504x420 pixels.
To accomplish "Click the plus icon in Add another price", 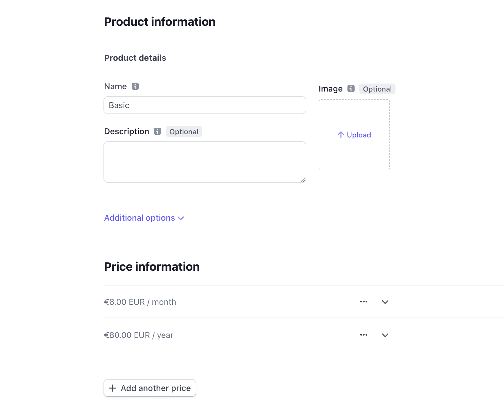I will [x=112, y=388].
